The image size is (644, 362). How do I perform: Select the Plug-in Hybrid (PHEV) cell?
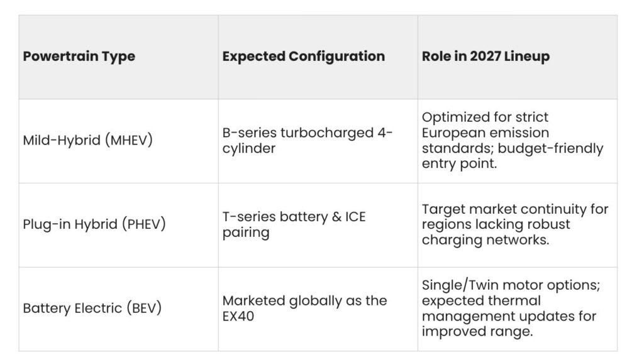[118, 226]
